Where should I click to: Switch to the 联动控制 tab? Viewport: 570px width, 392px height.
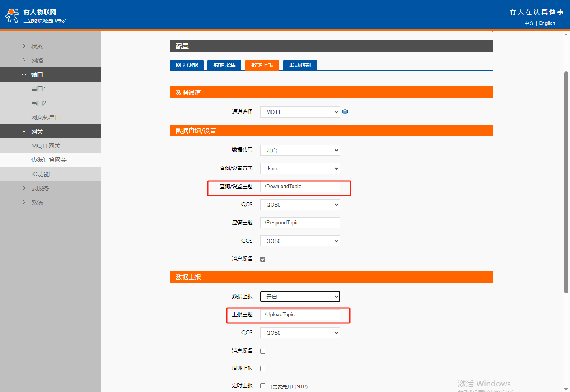(300, 65)
